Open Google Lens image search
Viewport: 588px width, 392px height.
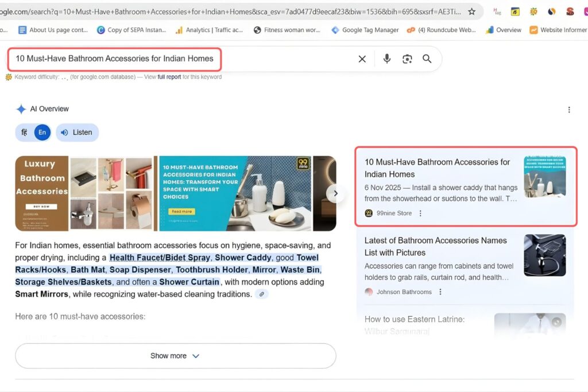pyautogui.click(x=407, y=59)
